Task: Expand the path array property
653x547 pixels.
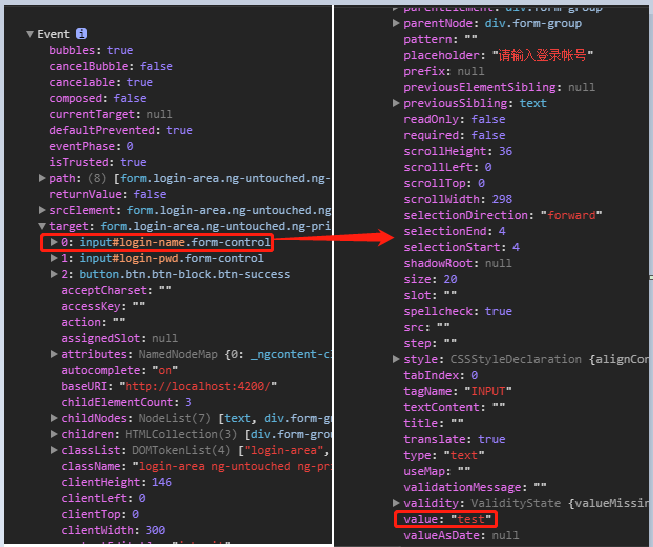Action: coord(42,178)
